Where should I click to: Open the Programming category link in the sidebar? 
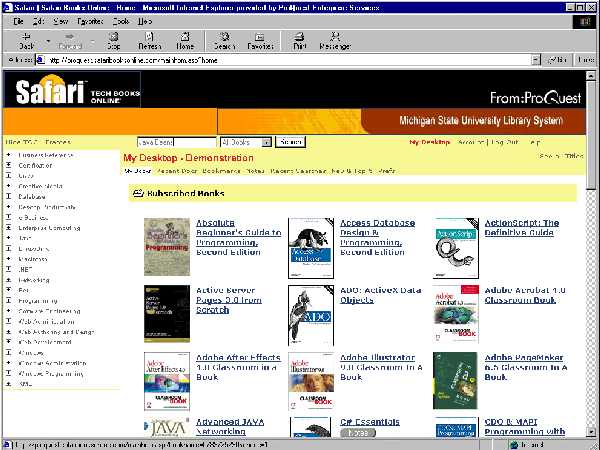tap(38, 301)
